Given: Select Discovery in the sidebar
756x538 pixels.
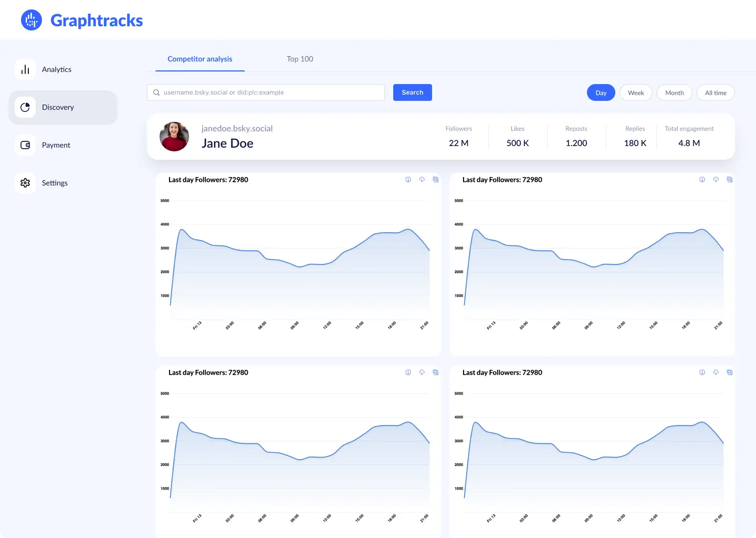Looking at the screenshot, I should click(x=58, y=107).
